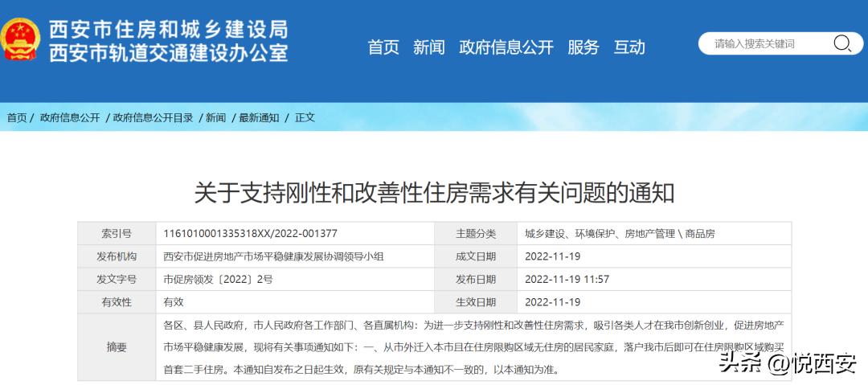Click the 成文日期 label cell
The image size is (868, 385).
coord(476,256)
